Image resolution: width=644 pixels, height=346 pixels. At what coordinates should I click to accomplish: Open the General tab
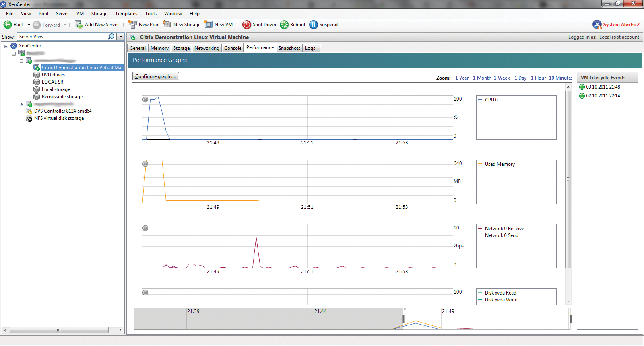click(x=138, y=48)
